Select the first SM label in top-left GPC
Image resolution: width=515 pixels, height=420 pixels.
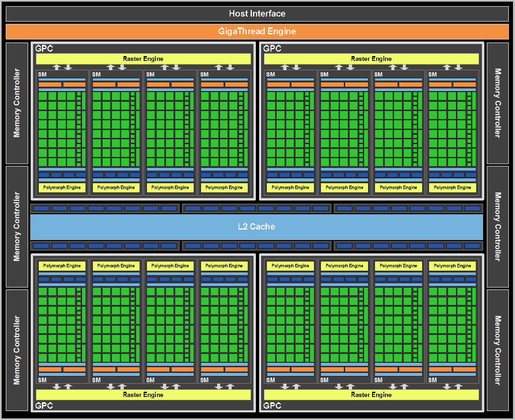coord(42,75)
